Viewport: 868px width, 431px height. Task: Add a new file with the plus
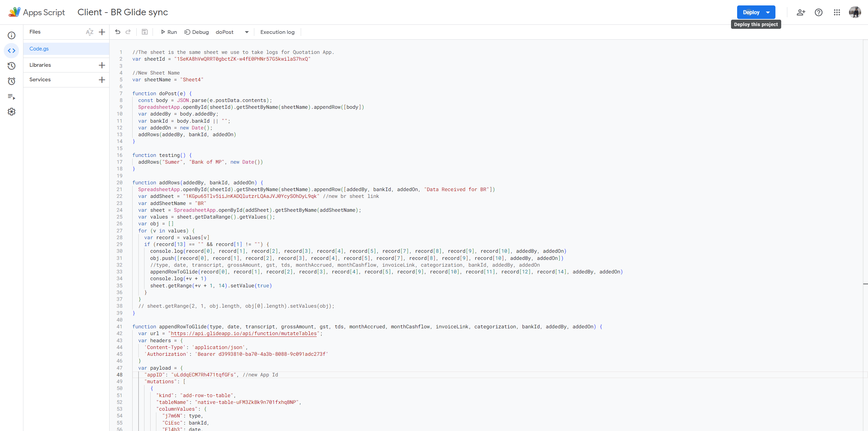pyautogui.click(x=102, y=32)
